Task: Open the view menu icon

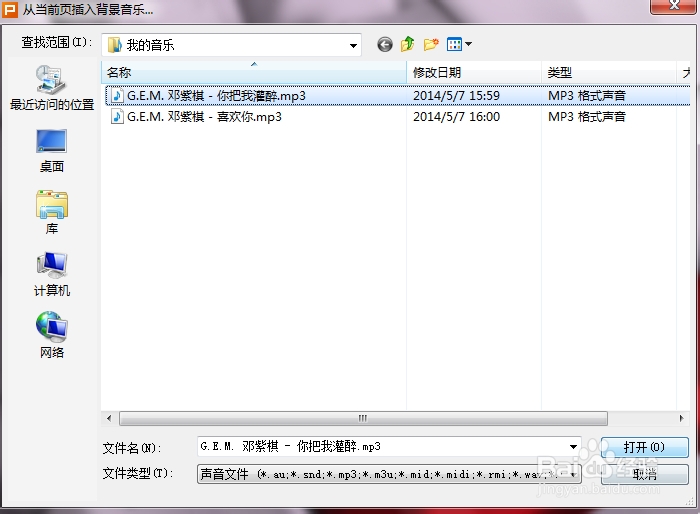Action: point(454,44)
